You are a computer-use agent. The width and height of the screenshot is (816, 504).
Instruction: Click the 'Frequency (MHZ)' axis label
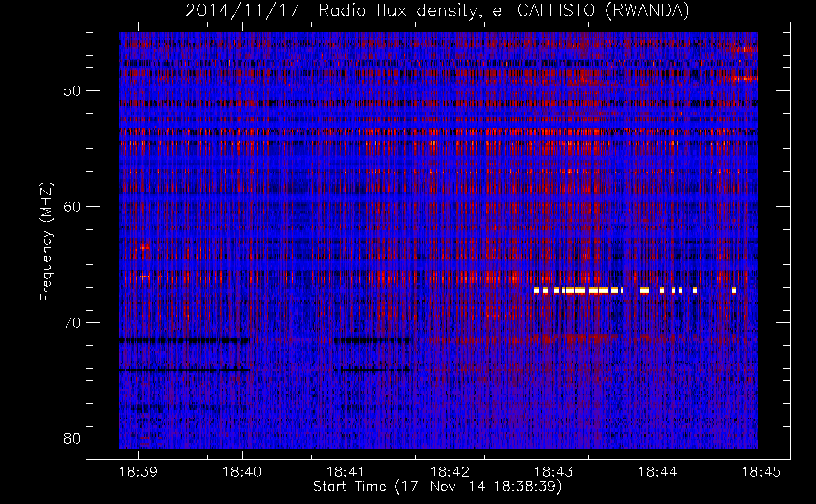46,242
